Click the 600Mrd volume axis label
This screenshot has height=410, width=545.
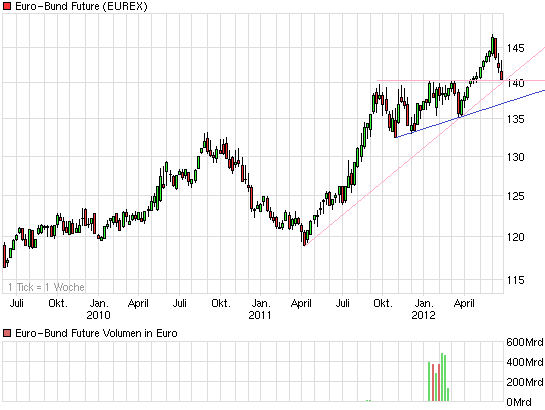(x=525, y=342)
